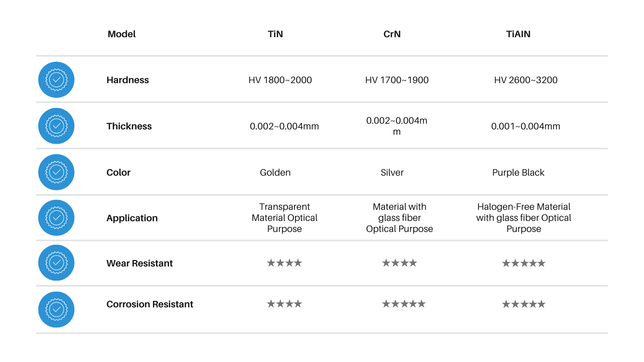Click the Golden color cell
The image size is (644, 362).
[x=275, y=173]
